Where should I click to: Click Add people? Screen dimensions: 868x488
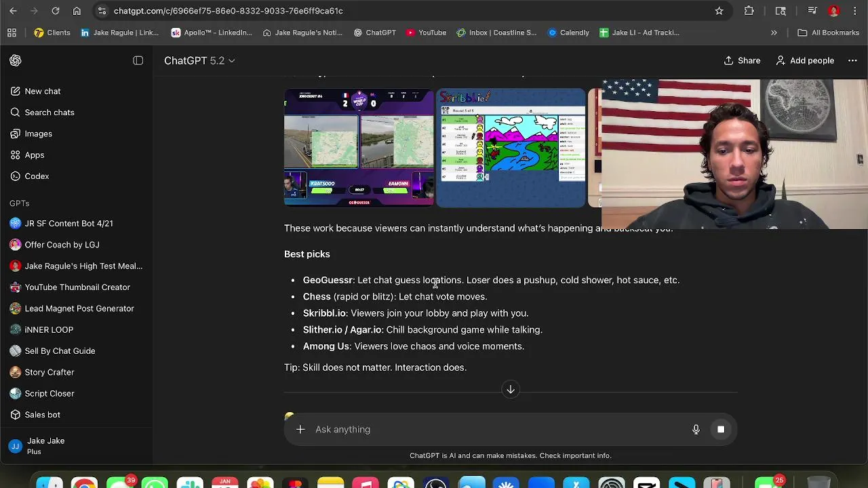[805, 60]
